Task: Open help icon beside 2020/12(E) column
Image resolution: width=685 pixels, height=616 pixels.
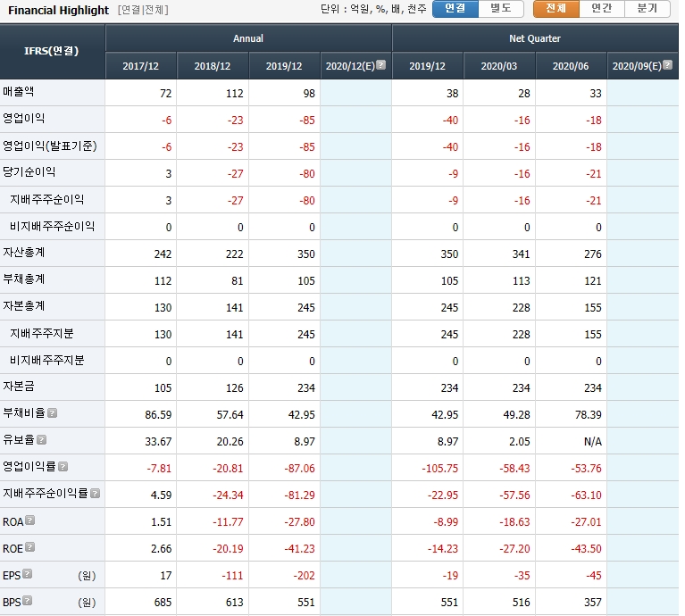Action: (x=381, y=65)
